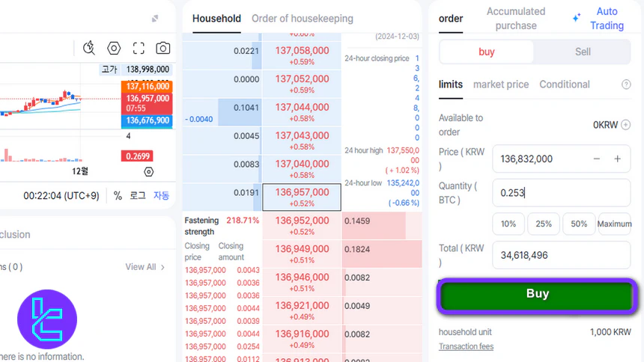The image size is (644, 362).
Task: Toggle 자동 auto scale
Action: pos(162,195)
